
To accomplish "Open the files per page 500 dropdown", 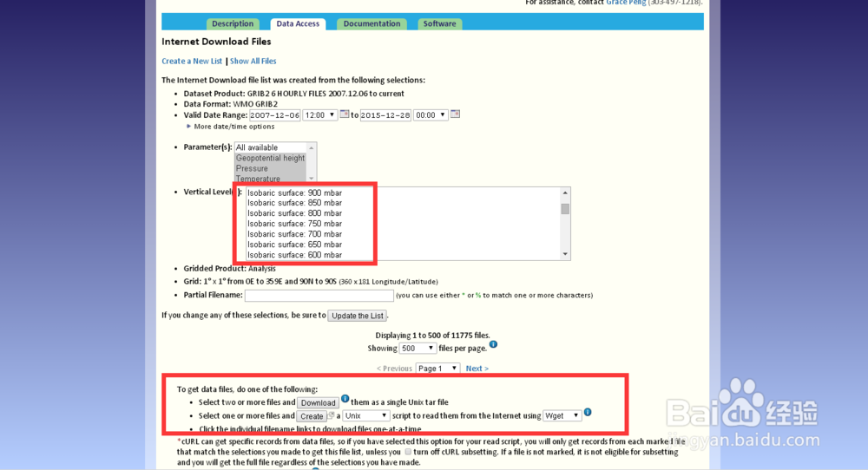I will 418,349.
